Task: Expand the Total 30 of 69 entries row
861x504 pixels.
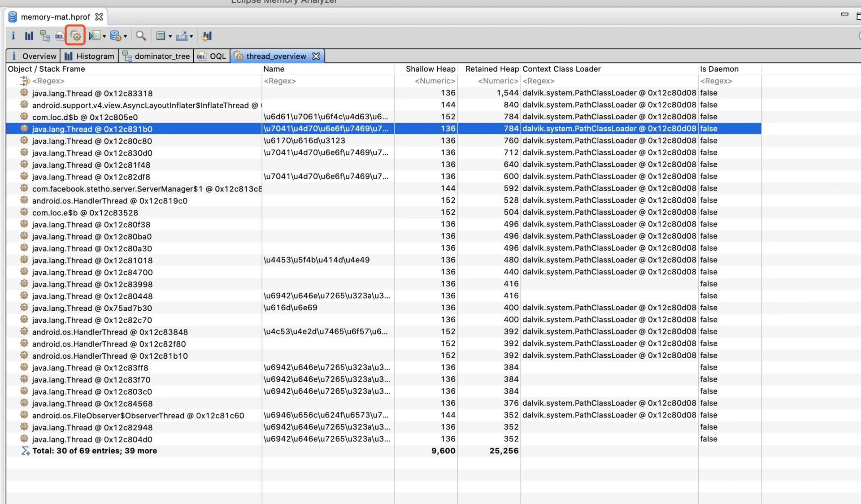Action: (94, 451)
